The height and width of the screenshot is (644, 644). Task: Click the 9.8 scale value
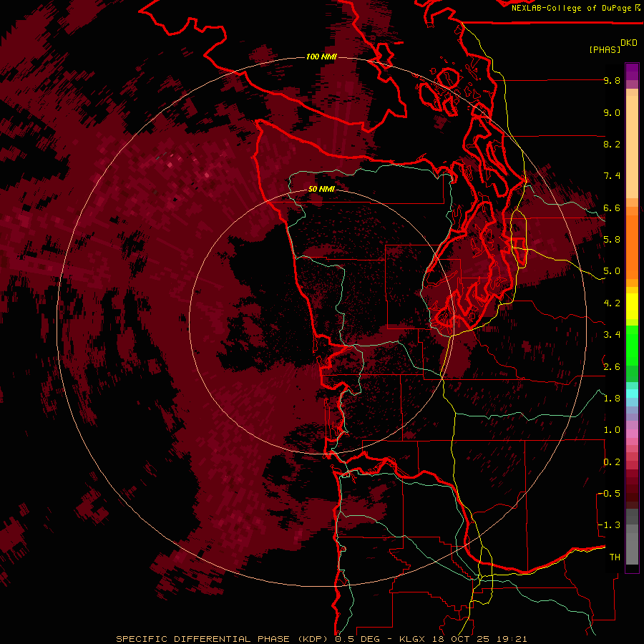612,80
